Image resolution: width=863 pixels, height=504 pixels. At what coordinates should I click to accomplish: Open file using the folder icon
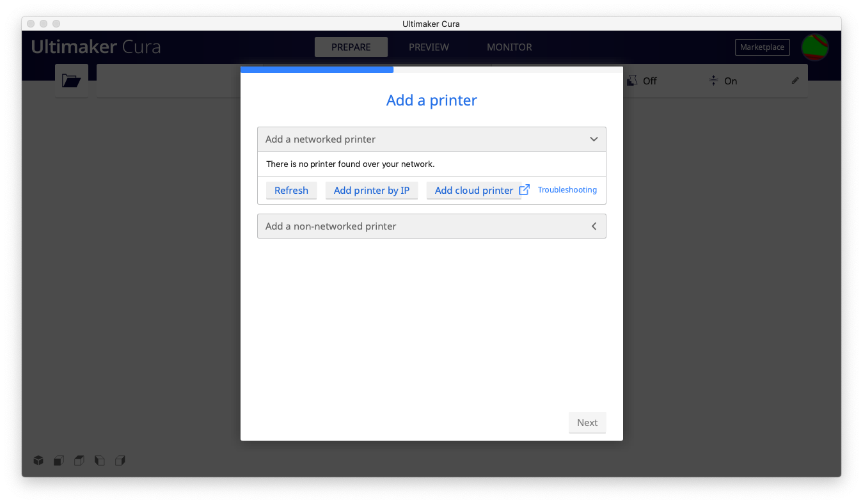(71, 81)
